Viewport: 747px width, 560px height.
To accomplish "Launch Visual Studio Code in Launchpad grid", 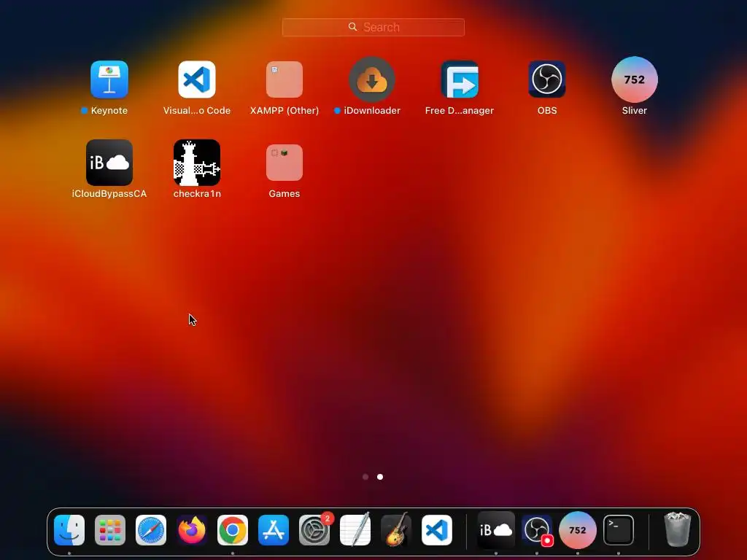I will click(197, 79).
